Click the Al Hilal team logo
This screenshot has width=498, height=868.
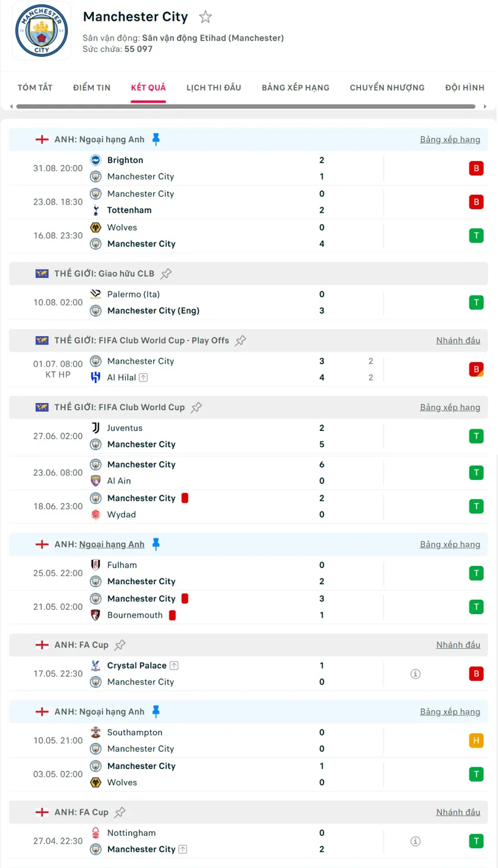point(95,377)
